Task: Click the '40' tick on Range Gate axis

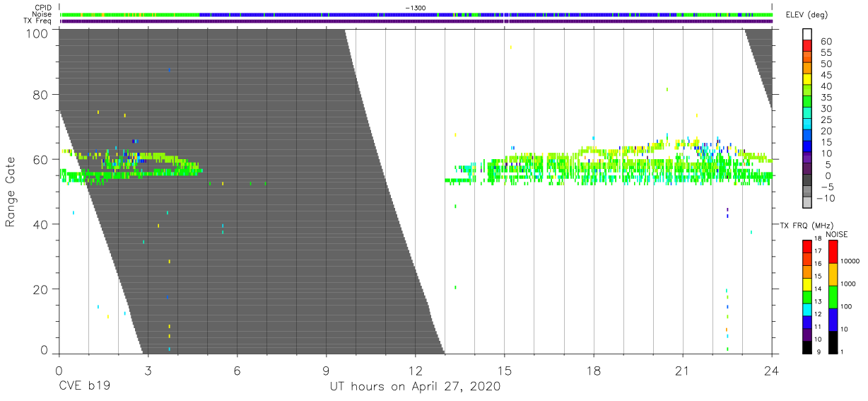Action: [42, 224]
